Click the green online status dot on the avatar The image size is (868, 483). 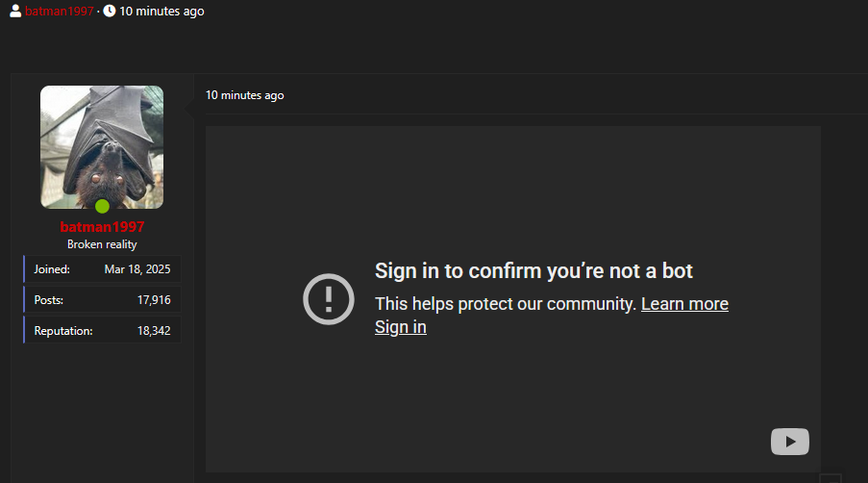click(x=102, y=206)
